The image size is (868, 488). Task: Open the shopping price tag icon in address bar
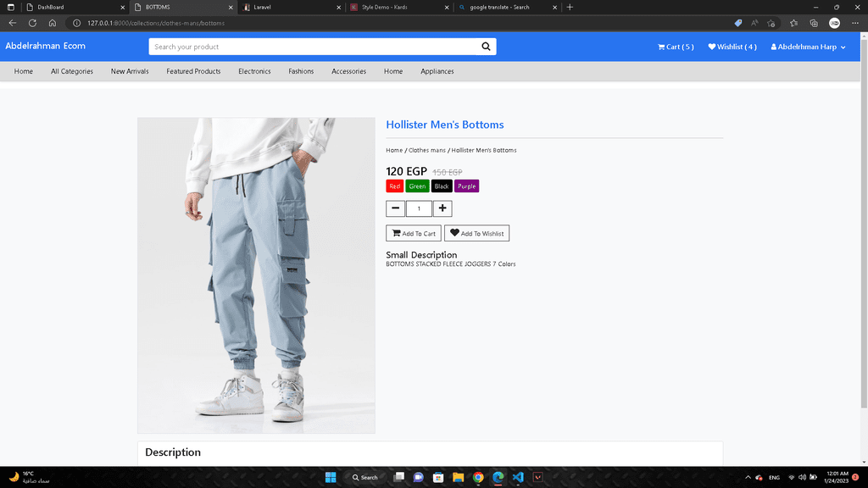(x=738, y=23)
